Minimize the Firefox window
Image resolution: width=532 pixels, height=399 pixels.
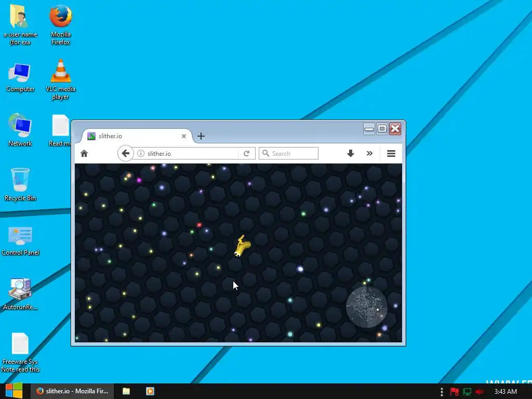pyautogui.click(x=369, y=129)
